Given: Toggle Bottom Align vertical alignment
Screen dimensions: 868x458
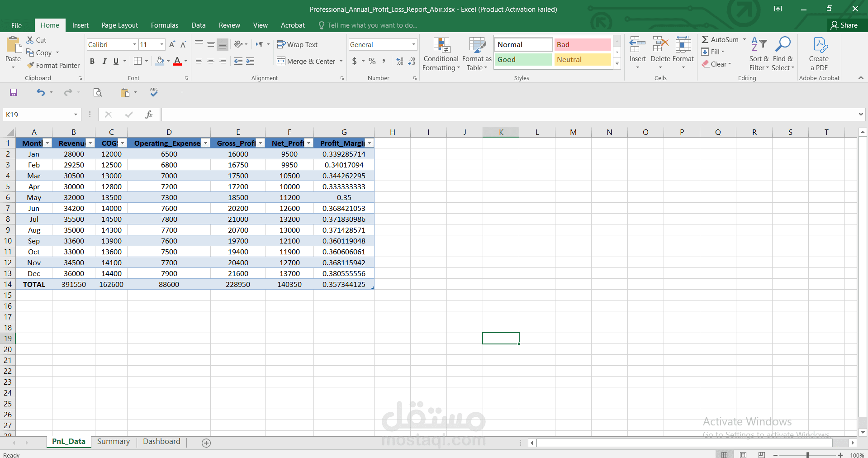Looking at the screenshot, I should (223, 44).
